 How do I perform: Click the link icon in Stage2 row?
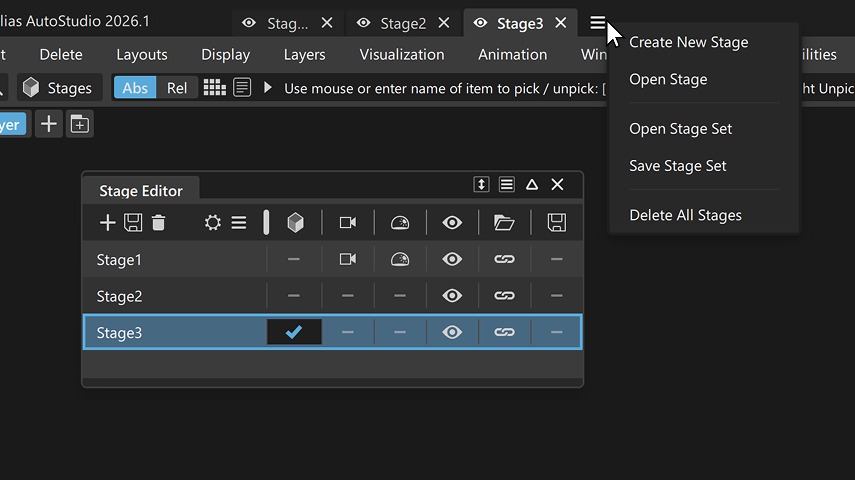pos(504,296)
